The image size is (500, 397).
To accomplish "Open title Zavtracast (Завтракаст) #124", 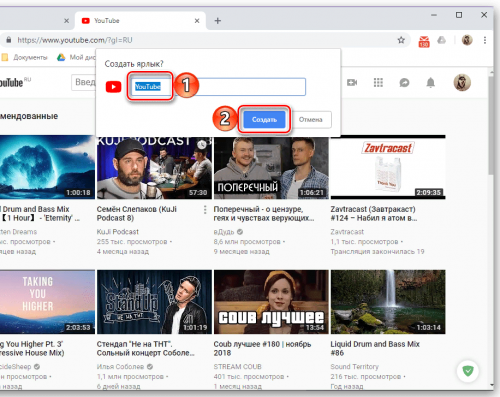I will point(374,214).
